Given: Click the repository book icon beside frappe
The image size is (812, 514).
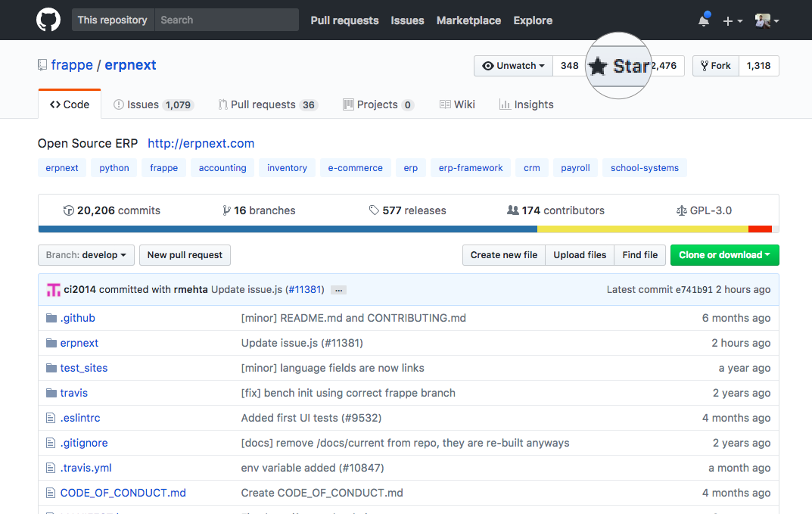Looking at the screenshot, I should (x=42, y=65).
